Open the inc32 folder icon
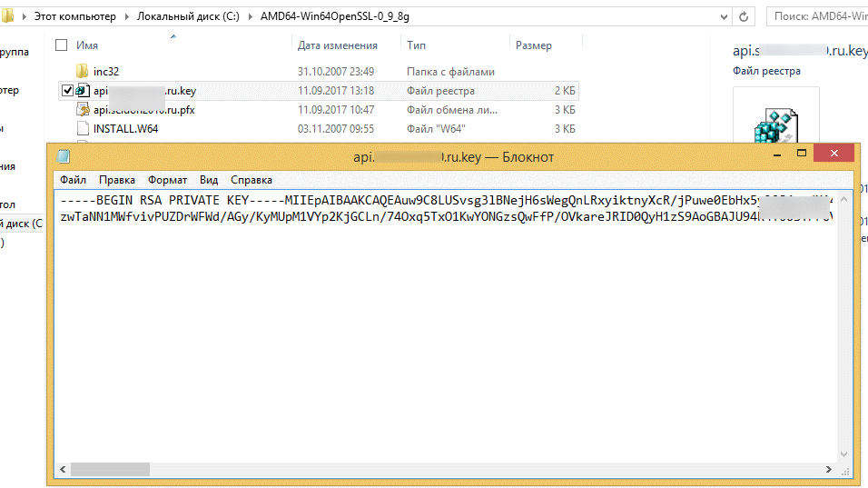Viewport: 868px width, 488px height. click(x=83, y=71)
